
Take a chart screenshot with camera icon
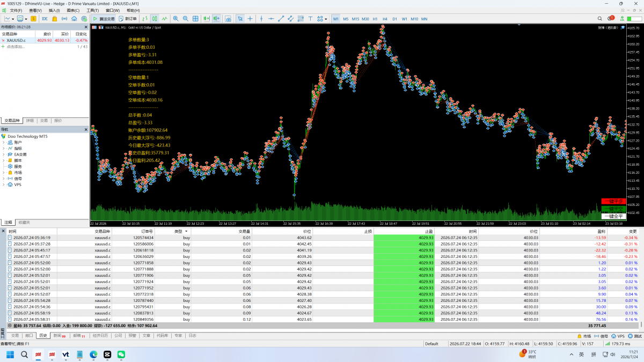(228, 19)
